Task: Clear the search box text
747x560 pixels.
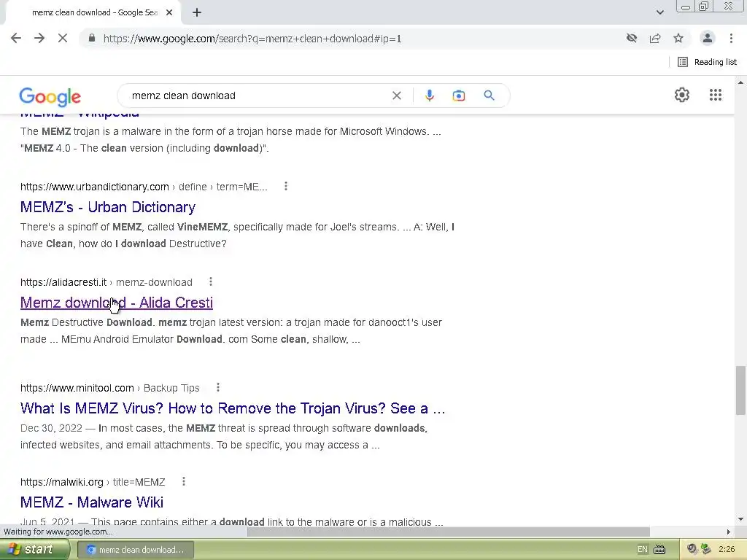Action: (396, 96)
